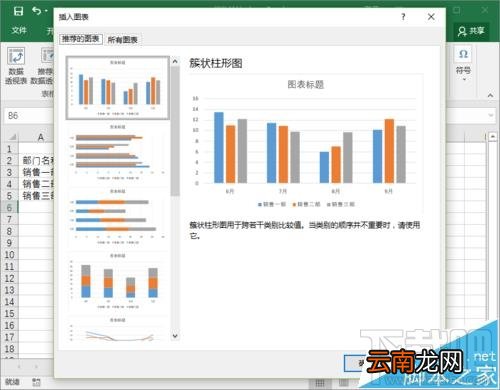Image resolution: width=500 pixels, height=390 pixels.
Task: Click the sheet tab scroll left arrow
Action: pyautogui.click(x=19, y=367)
